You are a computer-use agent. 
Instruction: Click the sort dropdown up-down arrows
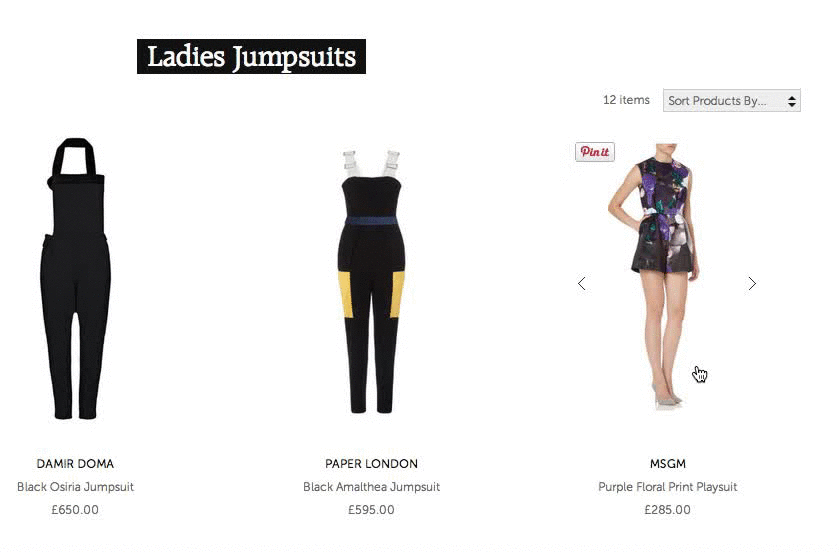pyautogui.click(x=791, y=101)
